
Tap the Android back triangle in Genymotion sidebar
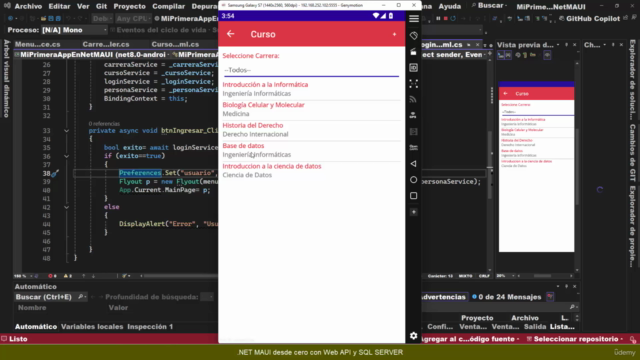[413, 164]
